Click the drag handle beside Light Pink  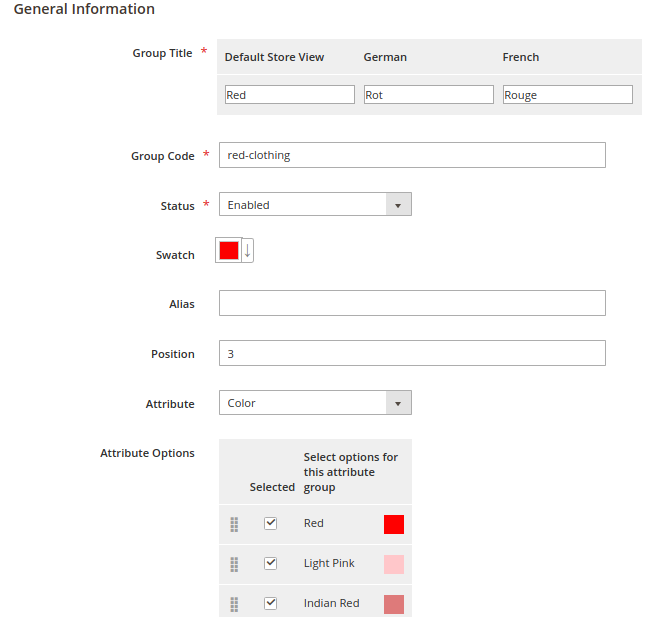[x=234, y=564]
